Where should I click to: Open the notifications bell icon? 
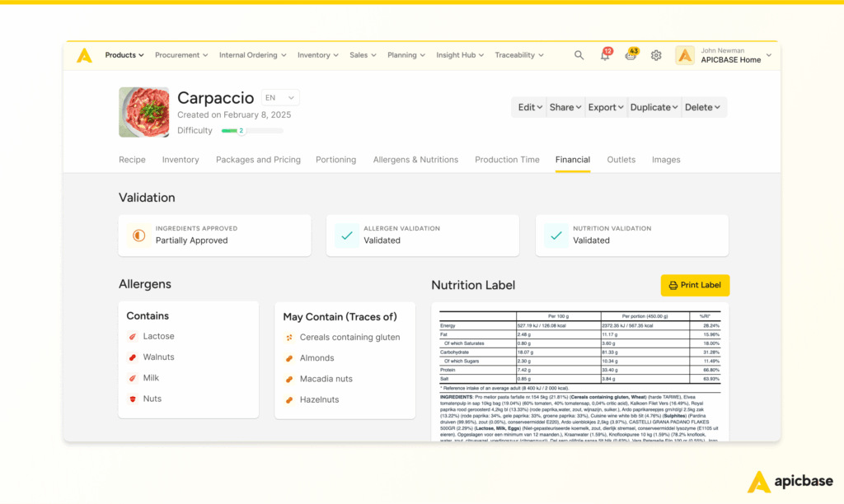click(x=605, y=56)
